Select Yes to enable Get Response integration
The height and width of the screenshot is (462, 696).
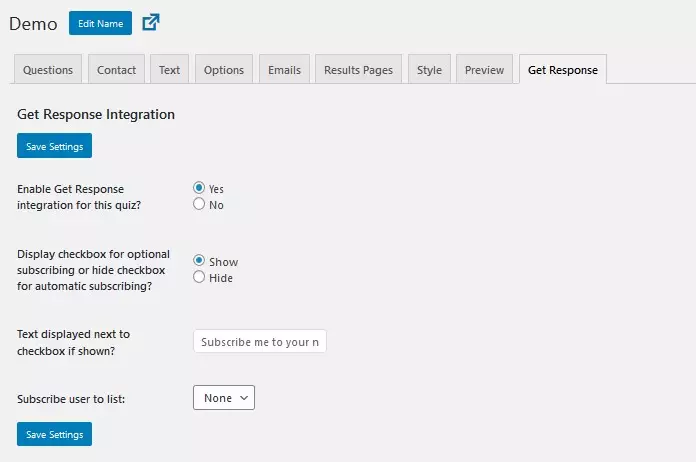point(199,188)
